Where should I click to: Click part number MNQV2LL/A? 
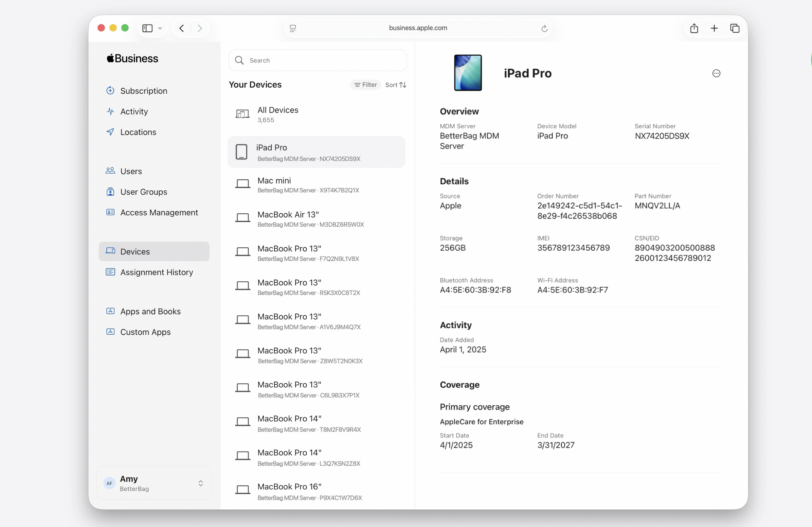657,206
